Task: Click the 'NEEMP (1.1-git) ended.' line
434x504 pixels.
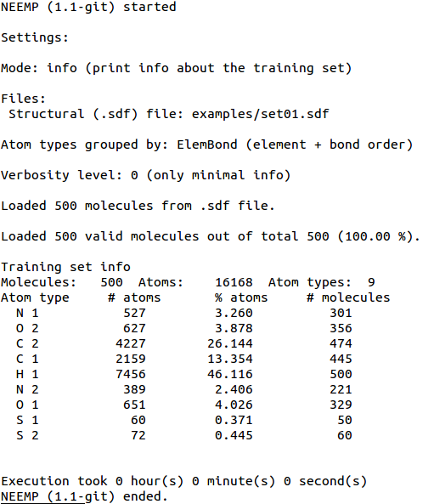Action: (84, 496)
